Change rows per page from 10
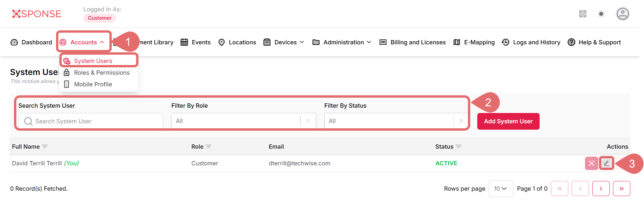644x222 pixels. pyautogui.click(x=501, y=189)
